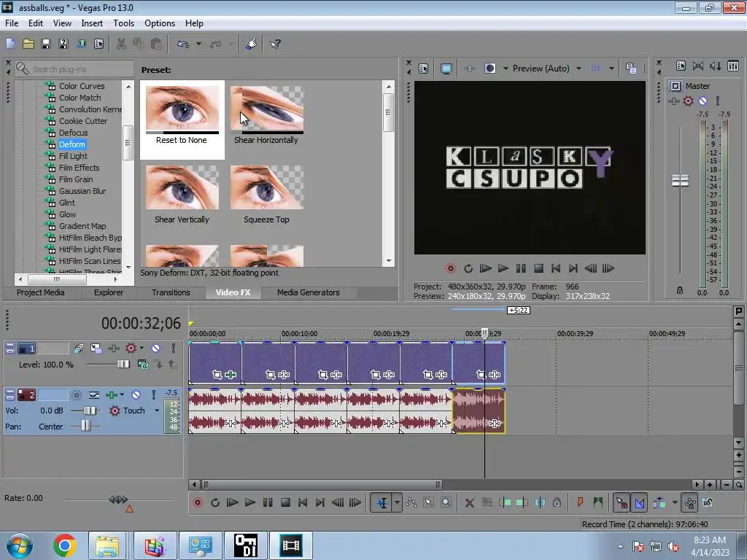The height and width of the screenshot is (560, 747).
Task: Open the Options menu
Action: click(160, 23)
